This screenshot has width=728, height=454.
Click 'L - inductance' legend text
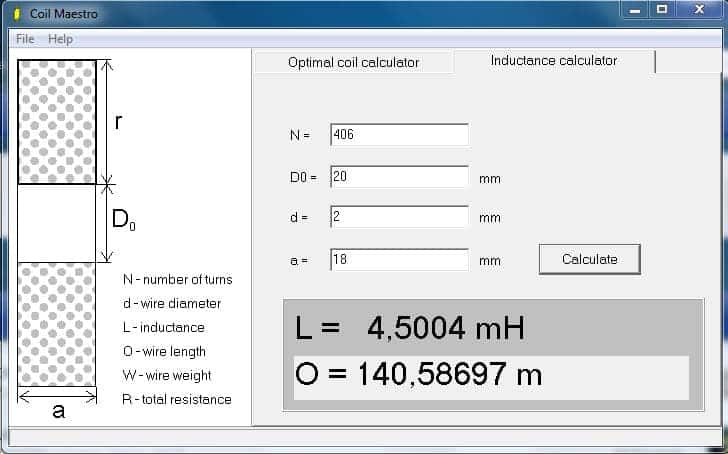163,328
